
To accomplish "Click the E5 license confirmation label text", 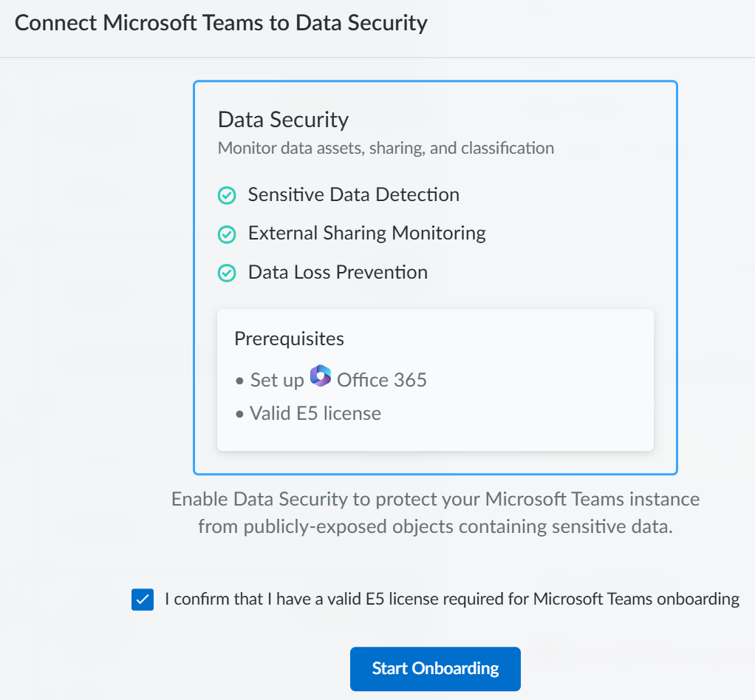I will pyautogui.click(x=451, y=599).
